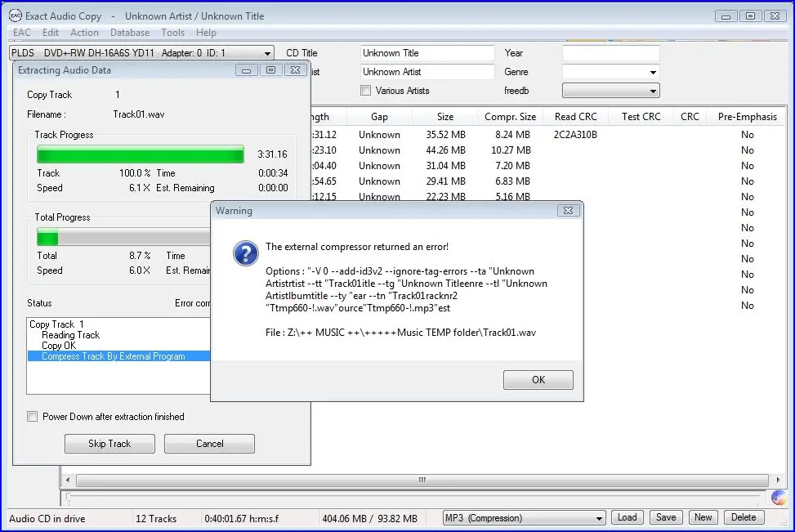Open the Help menu
This screenshot has width=795, height=532.
(x=206, y=33)
